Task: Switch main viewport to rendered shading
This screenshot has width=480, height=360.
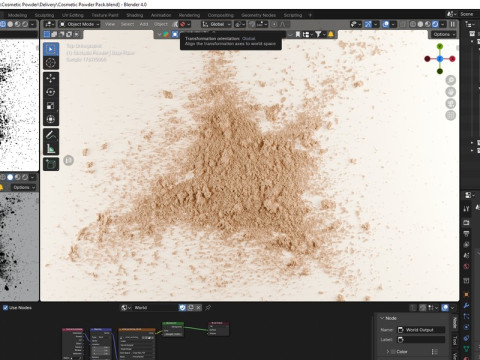Action: (x=435, y=24)
